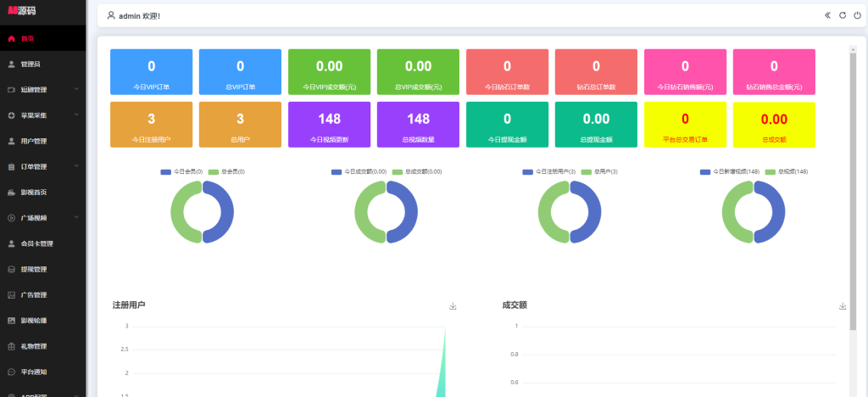Click the 今日注册用户 stat card

click(151, 125)
